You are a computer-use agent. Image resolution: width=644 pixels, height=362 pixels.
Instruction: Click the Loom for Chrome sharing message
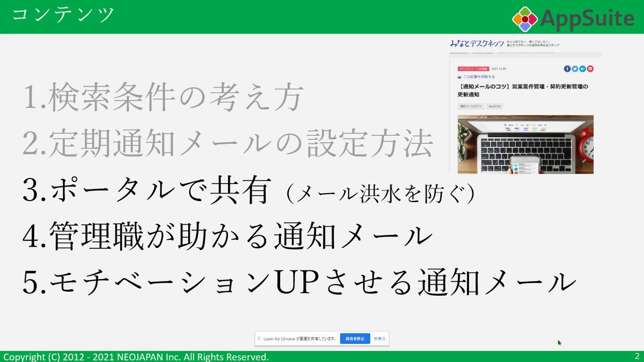300,339
